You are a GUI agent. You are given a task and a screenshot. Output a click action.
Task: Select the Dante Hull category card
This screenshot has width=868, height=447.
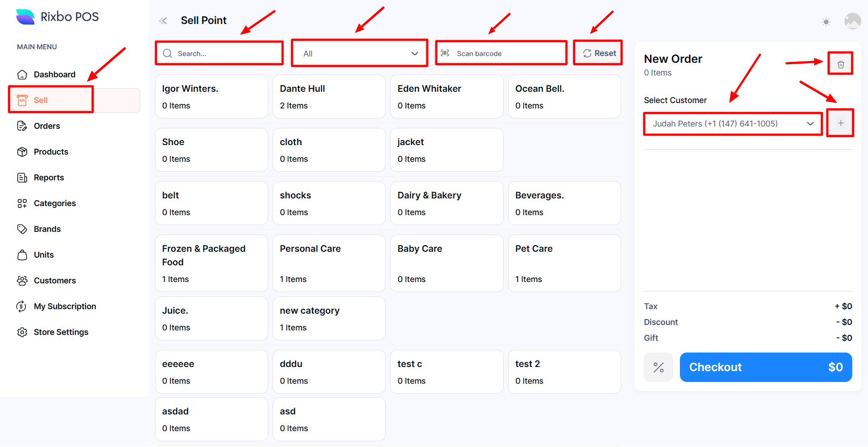coord(329,97)
